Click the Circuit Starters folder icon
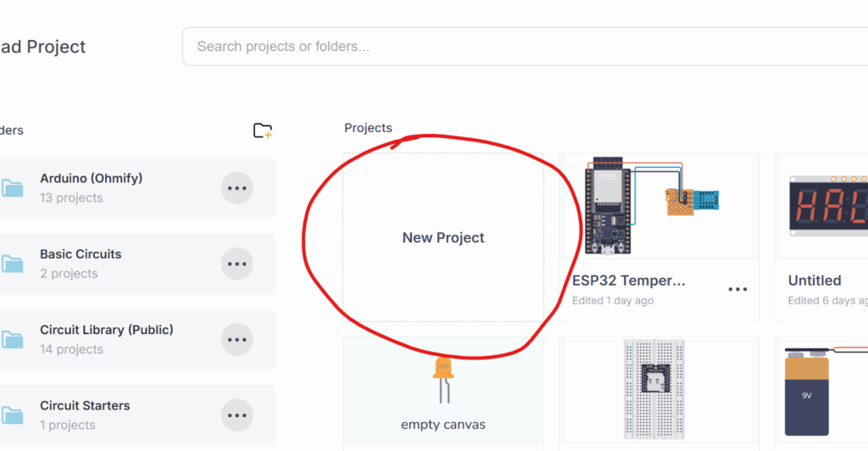 click(x=12, y=415)
